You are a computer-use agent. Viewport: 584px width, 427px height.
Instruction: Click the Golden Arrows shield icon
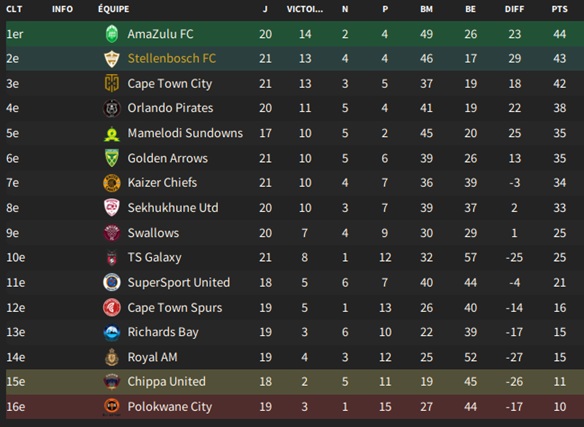[x=112, y=158]
